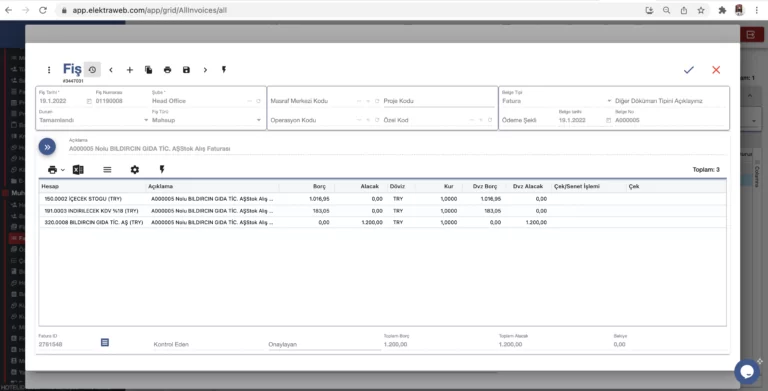Image resolution: width=768 pixels, height=391 pixels.
Task: Click the Kontrol Eden field
Action: (x=208, y=344)
